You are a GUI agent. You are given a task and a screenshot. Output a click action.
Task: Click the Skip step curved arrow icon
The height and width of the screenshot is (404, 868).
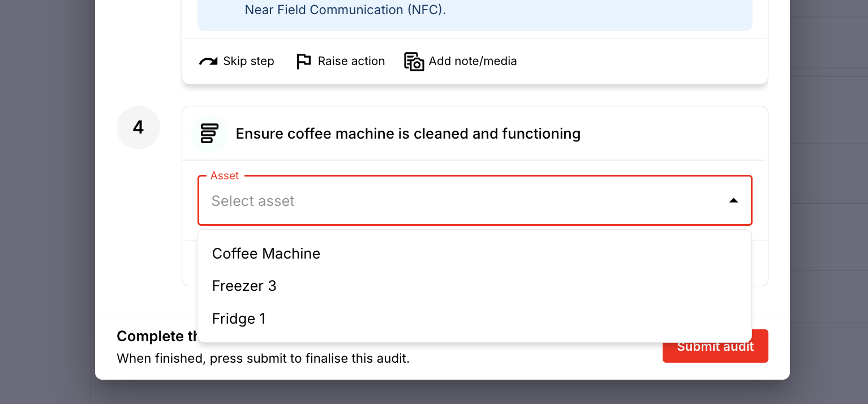pos(208,61)
